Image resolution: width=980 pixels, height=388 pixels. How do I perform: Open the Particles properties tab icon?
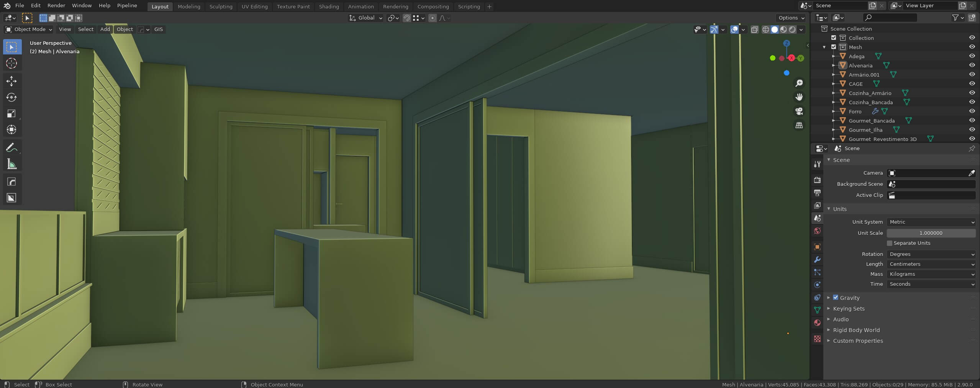click(x=817, y=272)
